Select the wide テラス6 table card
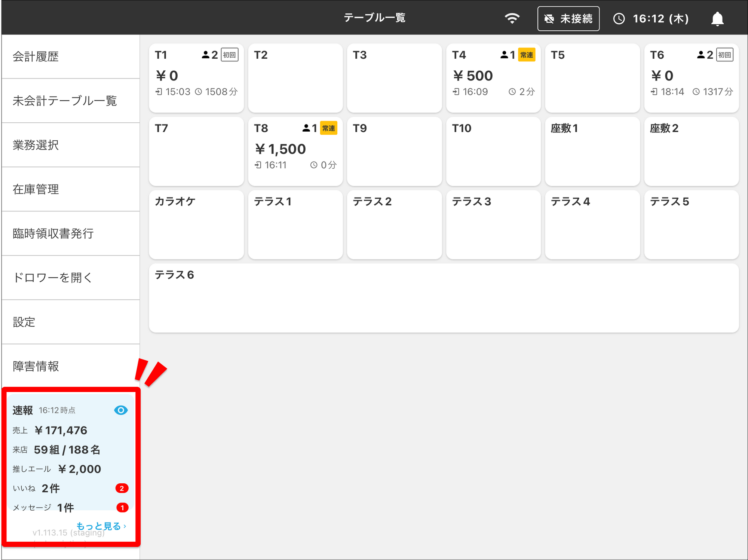This screenshot has height=560, width=748. tap(444, 298)
